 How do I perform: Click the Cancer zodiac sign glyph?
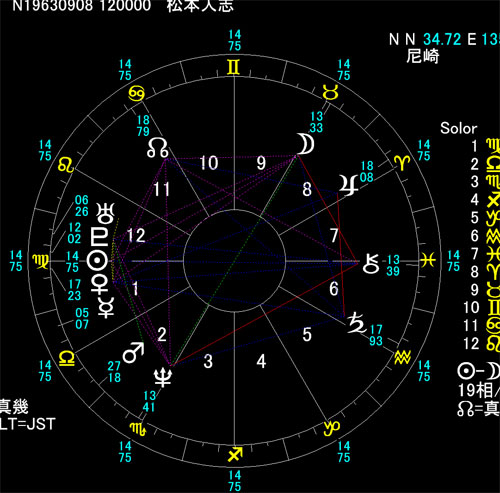[137, 94]
